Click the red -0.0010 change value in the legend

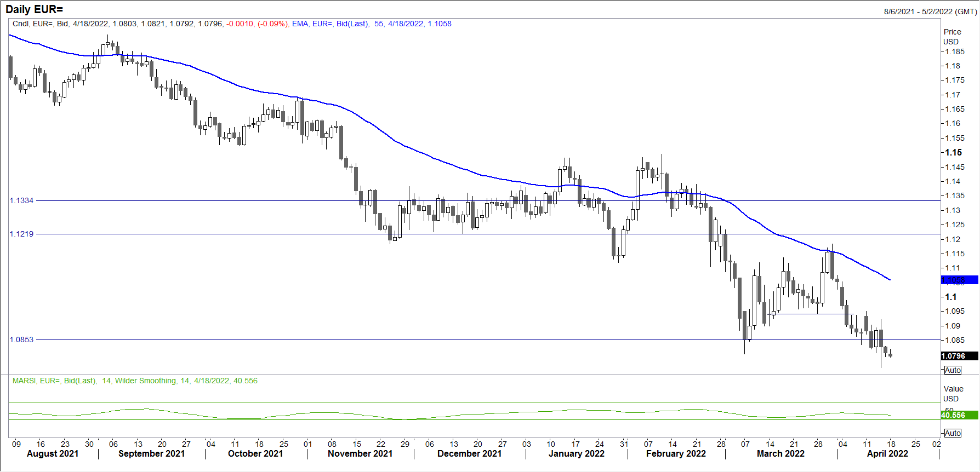[x=240, y=24]
